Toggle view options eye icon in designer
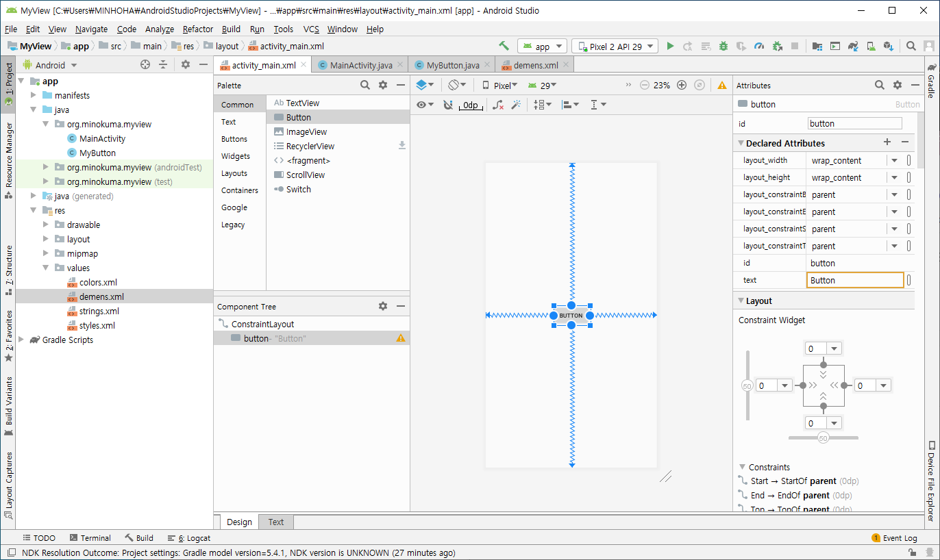 click(x=425, y=105)
